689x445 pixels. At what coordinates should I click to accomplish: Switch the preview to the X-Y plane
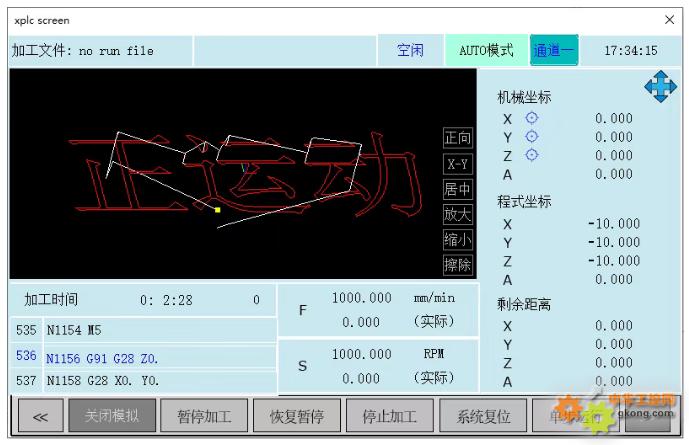click(x=458, y=164)
